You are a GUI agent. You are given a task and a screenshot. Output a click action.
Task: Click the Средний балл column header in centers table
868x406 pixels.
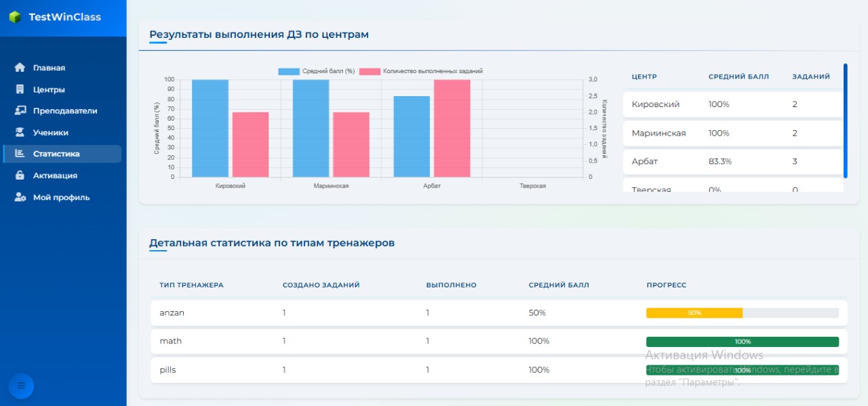(x=738, y=77)
